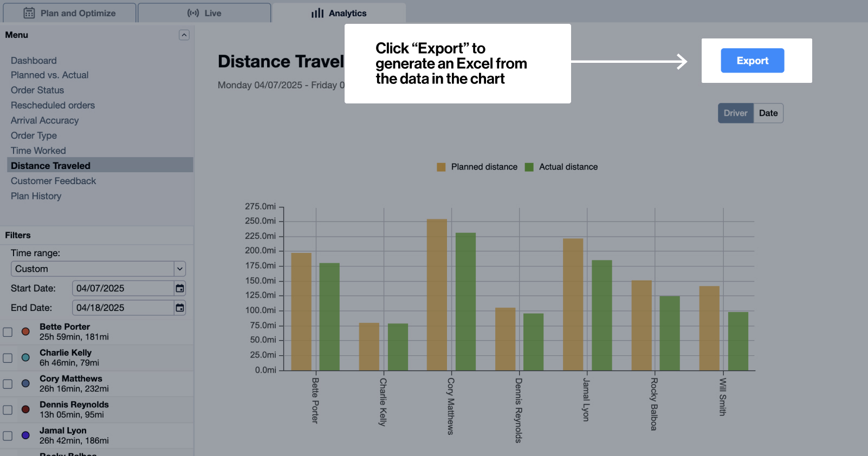The width and height of the screenshot is (868, 456).
Task: Click the blue Export button
Action: pyautogui.click(x=752, y=61)
